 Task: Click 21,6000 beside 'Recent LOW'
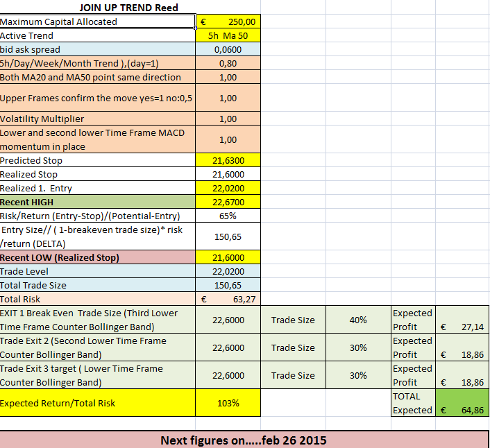click(228, 257)
